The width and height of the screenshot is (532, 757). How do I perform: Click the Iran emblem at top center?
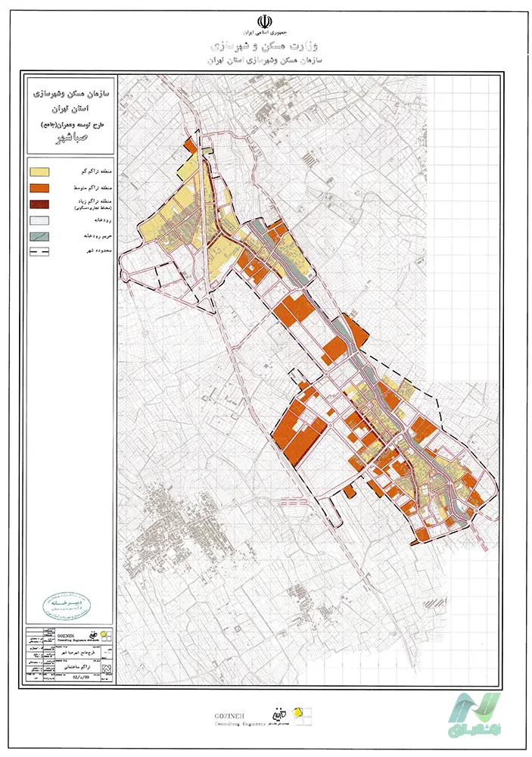266,20
